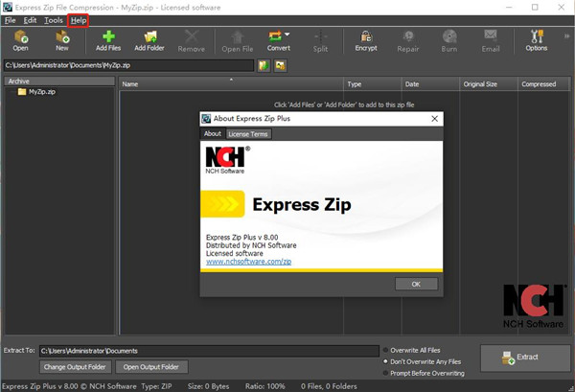Click '0 Files, 0 Folders' status text
575x392 pixels.
[329, 386]
